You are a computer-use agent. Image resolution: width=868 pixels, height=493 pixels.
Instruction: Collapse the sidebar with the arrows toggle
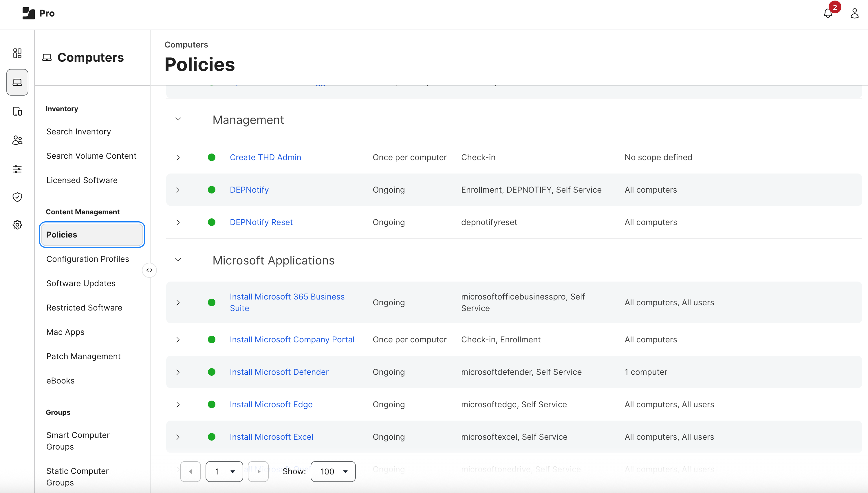coord(149,270)
